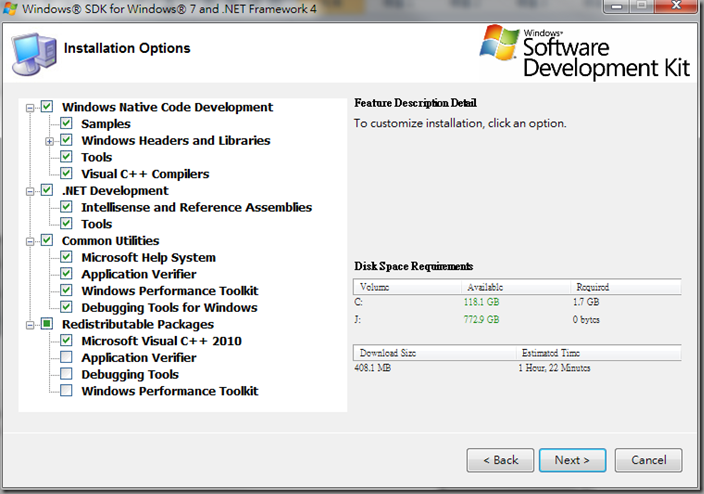
Task: Check Windows Performance Toolkit under Redistributable Packages
Action: click(x=66, y=391)
